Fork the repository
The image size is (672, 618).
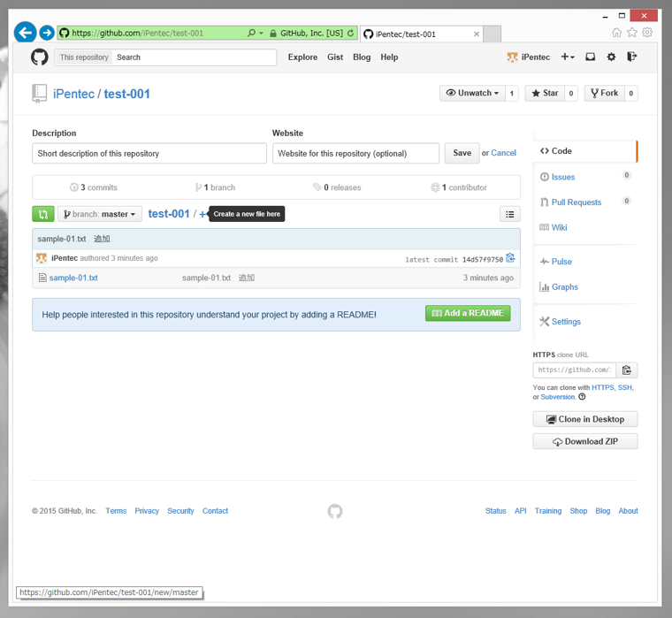(x=604, y=93)
